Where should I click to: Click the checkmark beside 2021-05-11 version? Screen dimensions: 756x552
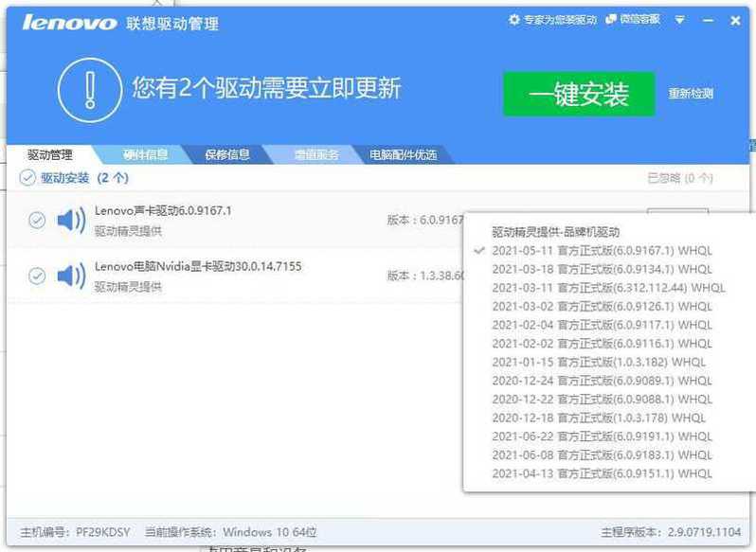478,251
